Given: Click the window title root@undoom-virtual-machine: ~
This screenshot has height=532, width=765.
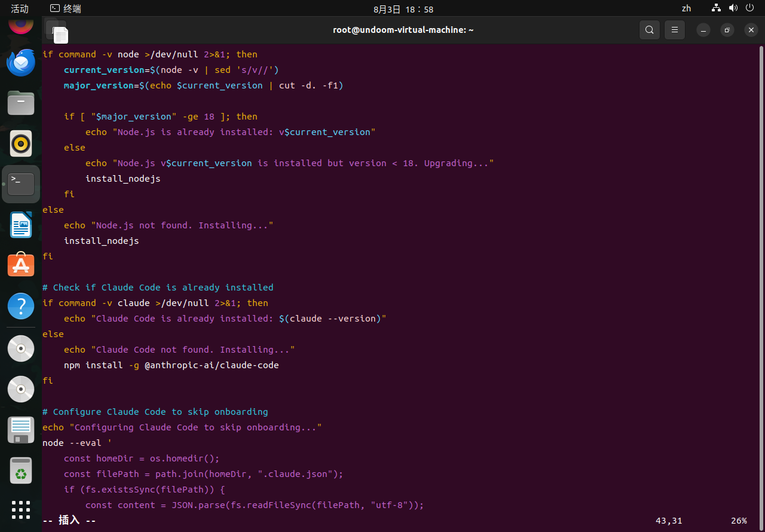Looking at the screenshot, I should pos(403,30).
